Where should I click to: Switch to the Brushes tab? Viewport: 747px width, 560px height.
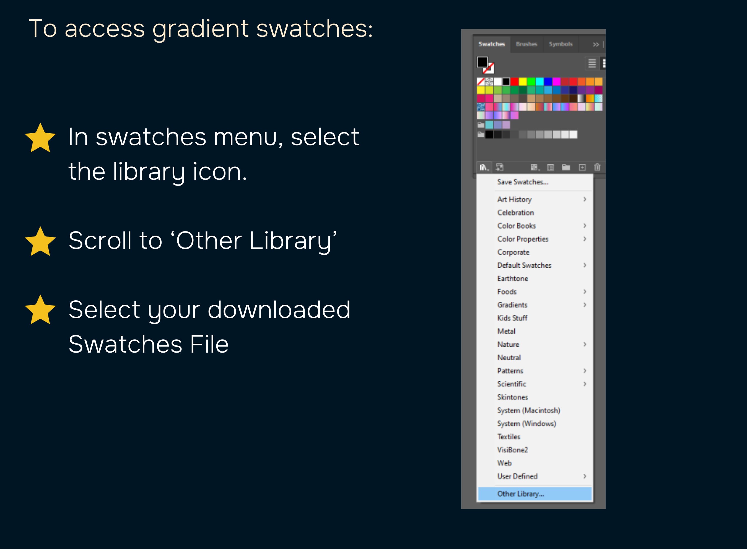pyautogui.click(x=527, y=44)
